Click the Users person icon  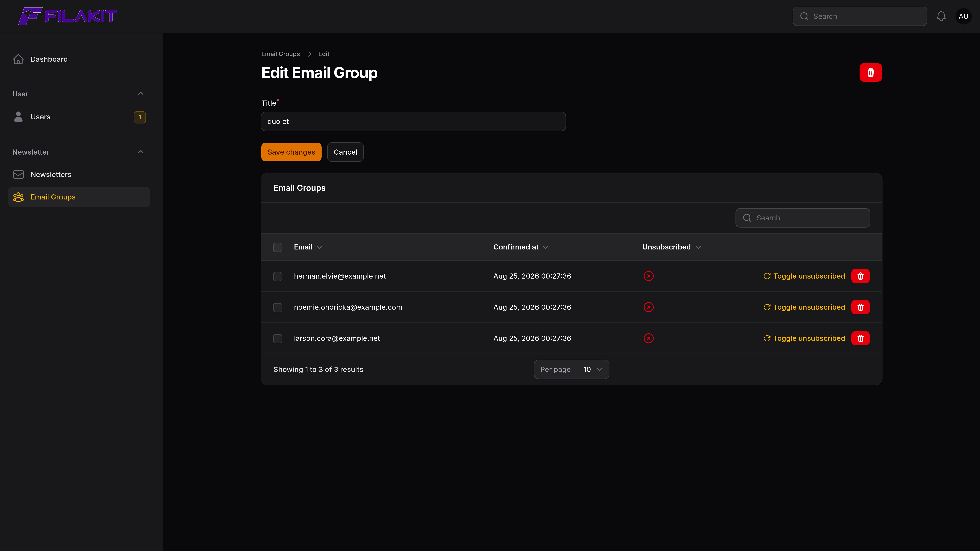click(x=18, y=117)
